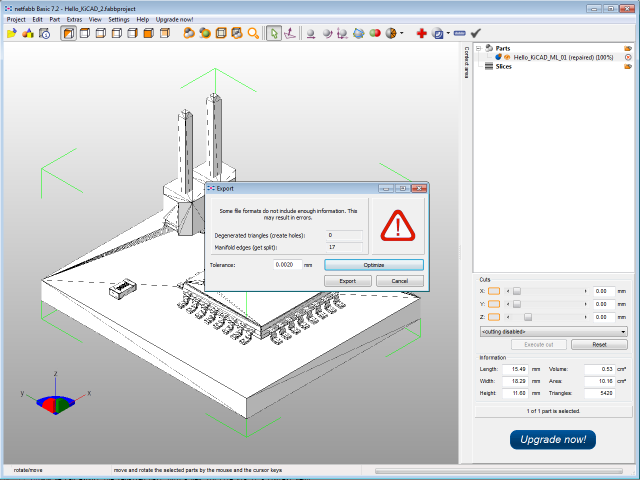Select the second view cube icon
The height and width of the screenshot is (480, 640).
(85, 33)
